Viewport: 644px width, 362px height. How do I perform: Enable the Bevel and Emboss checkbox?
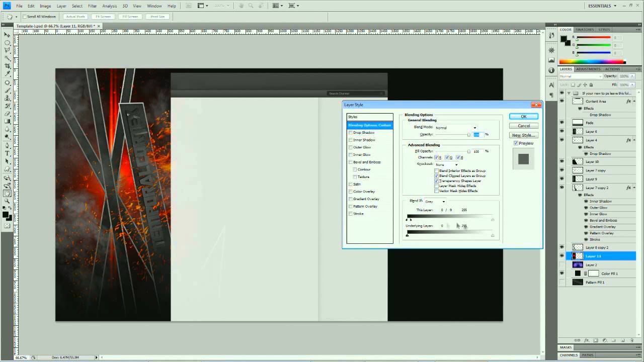tap(350, 162)
